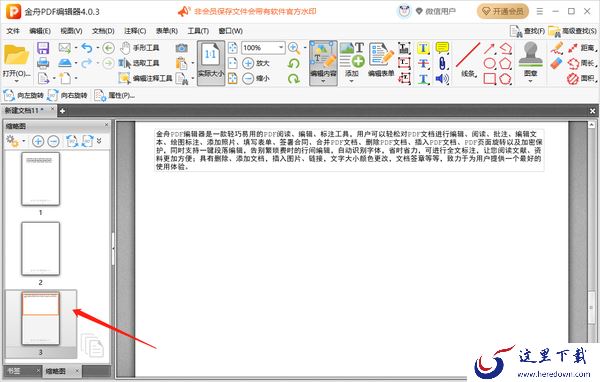The height and width of the screenshot is (382, 600).
Task: Open the zoom percentage 100% dropdown
Action: (x=281, y=48)
